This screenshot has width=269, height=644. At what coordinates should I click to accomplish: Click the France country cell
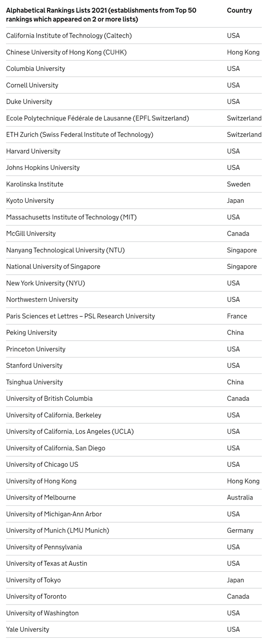pyautogui.click(x=237, y=316)
